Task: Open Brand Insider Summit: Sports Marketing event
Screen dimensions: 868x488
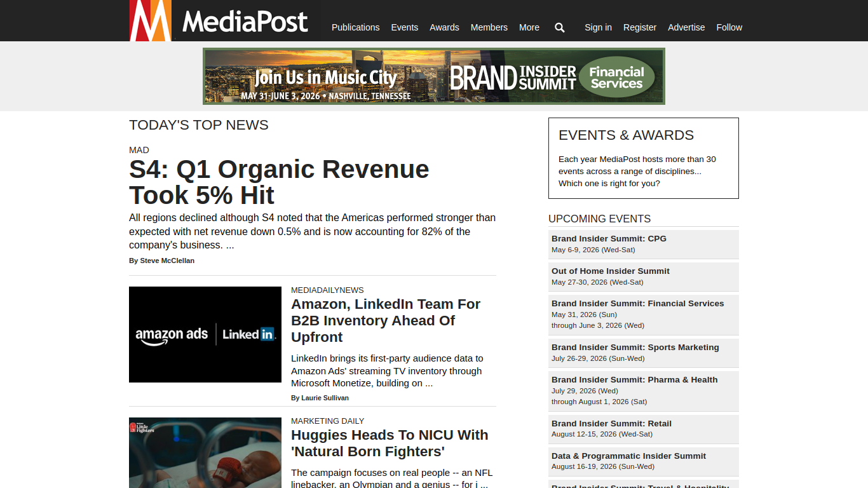Action: coord(635,347)
